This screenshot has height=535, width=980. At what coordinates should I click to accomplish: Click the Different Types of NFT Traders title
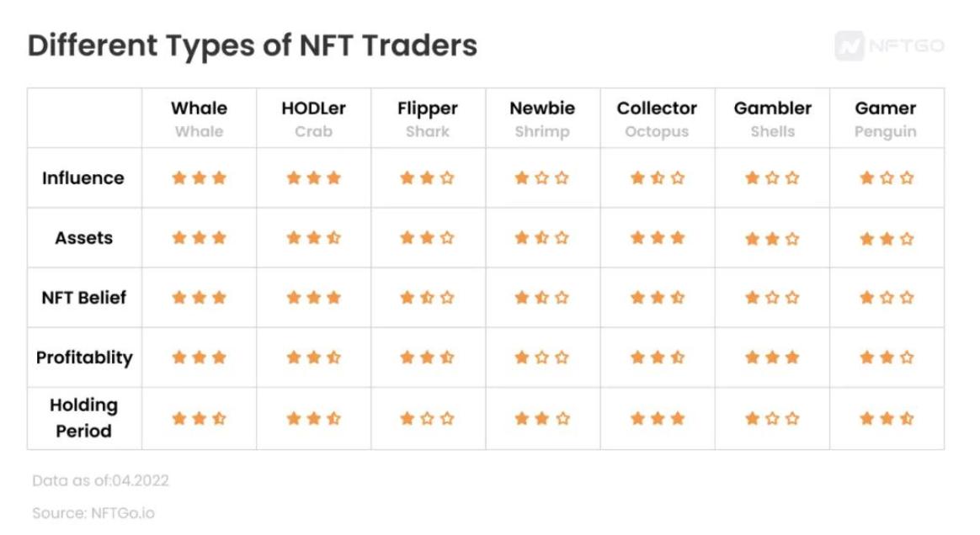coord(253,46)
